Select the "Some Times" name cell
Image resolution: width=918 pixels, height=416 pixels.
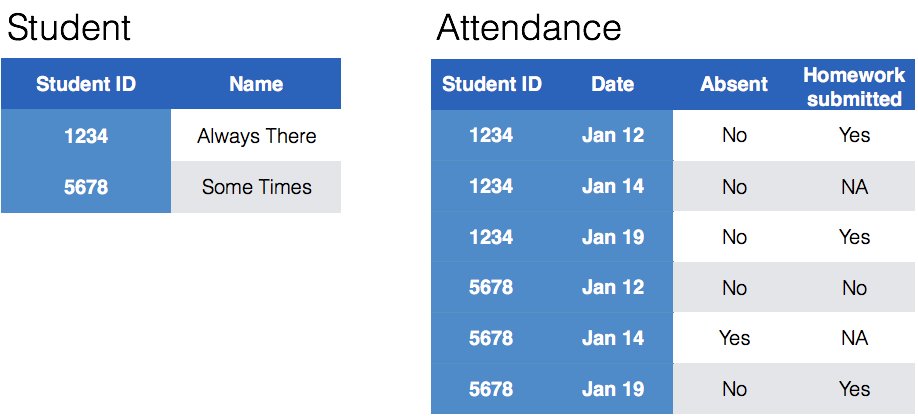coord(256,187)
